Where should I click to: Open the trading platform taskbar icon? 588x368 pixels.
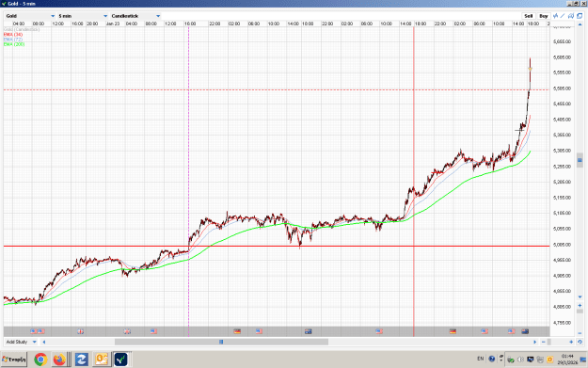coord(121,360)
